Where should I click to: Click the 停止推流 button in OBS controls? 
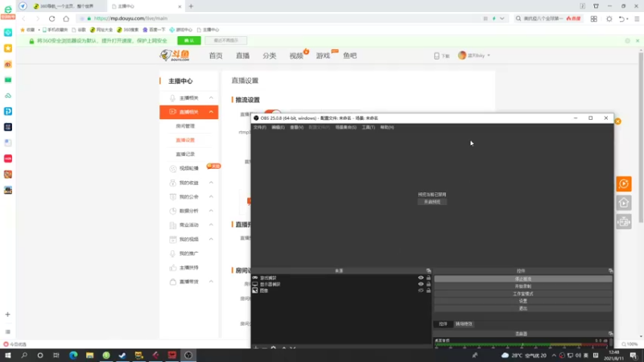[522, 278]
